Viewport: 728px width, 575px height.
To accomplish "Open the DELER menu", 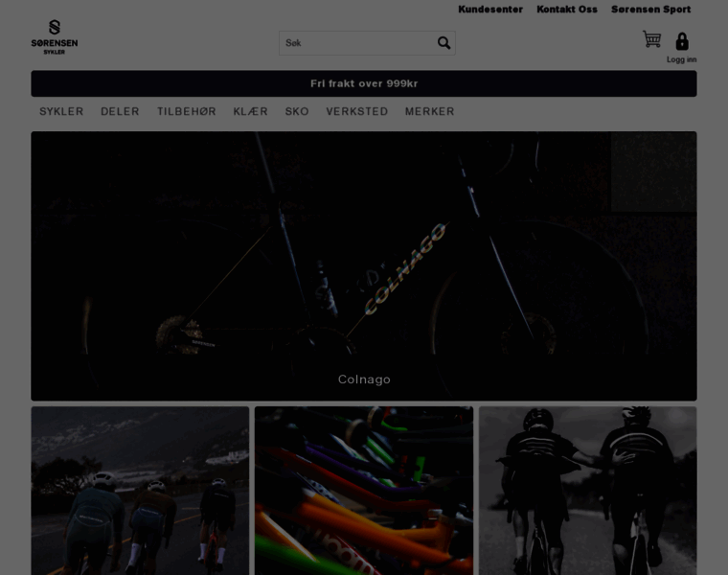I will click(120, 111).
